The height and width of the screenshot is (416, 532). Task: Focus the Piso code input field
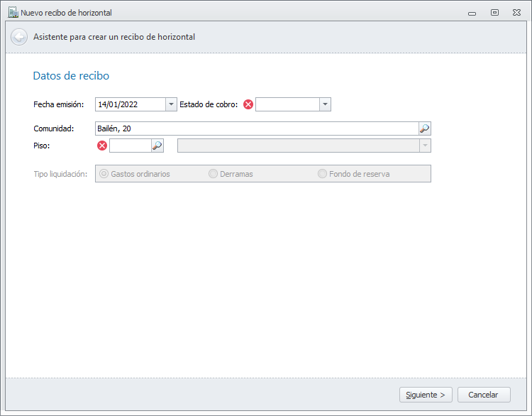click(x=131, y=146)
